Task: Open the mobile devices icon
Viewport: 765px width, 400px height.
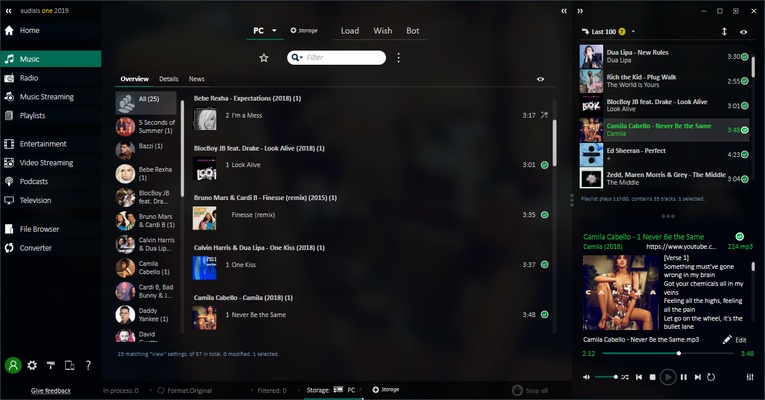Action: click(x=70, y=365)
